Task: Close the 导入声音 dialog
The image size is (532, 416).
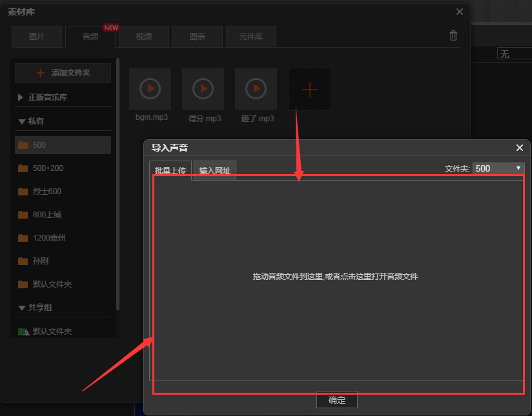Action: click(x=520, y=148)
